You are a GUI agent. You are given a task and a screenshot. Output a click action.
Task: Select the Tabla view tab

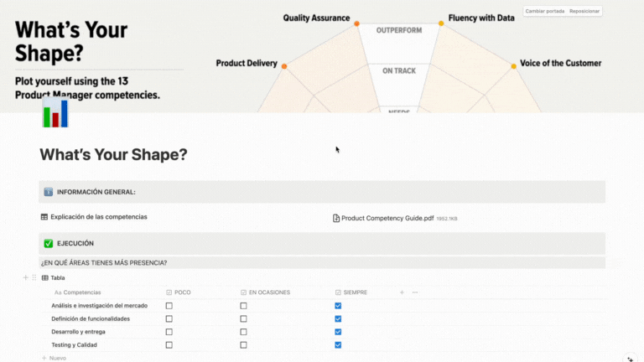click(54, 278)
